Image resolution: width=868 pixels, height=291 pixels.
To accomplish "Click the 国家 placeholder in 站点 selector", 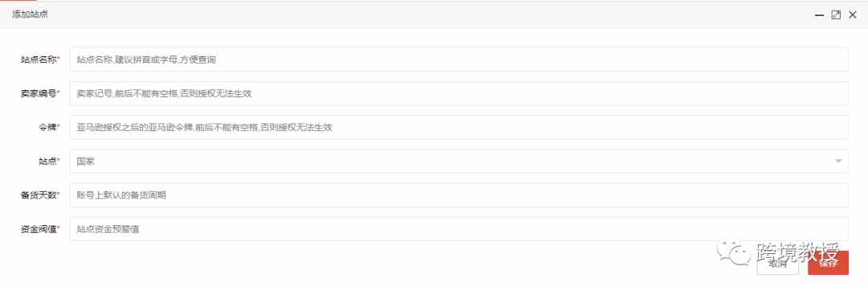I will click(x=85, y=161).
